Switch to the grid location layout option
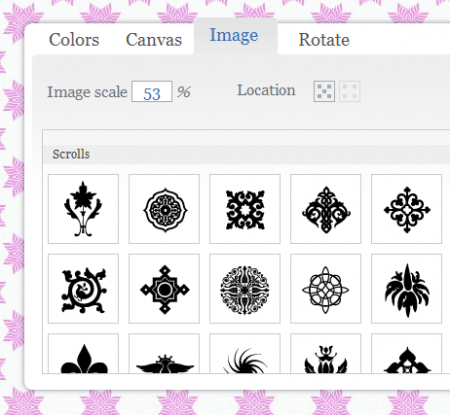This screenshot has height=415, width=450. click(350, 91)
